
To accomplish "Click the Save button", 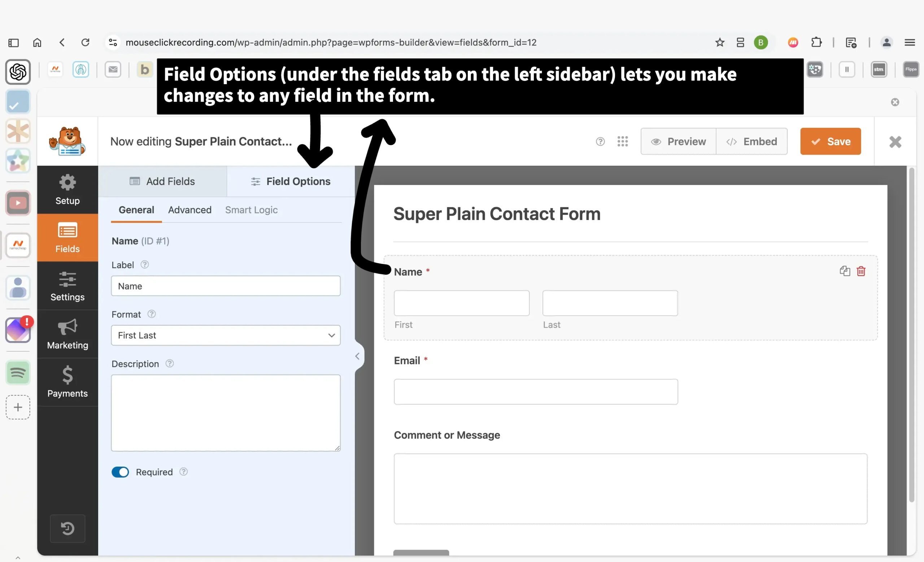I will (830, 142).
